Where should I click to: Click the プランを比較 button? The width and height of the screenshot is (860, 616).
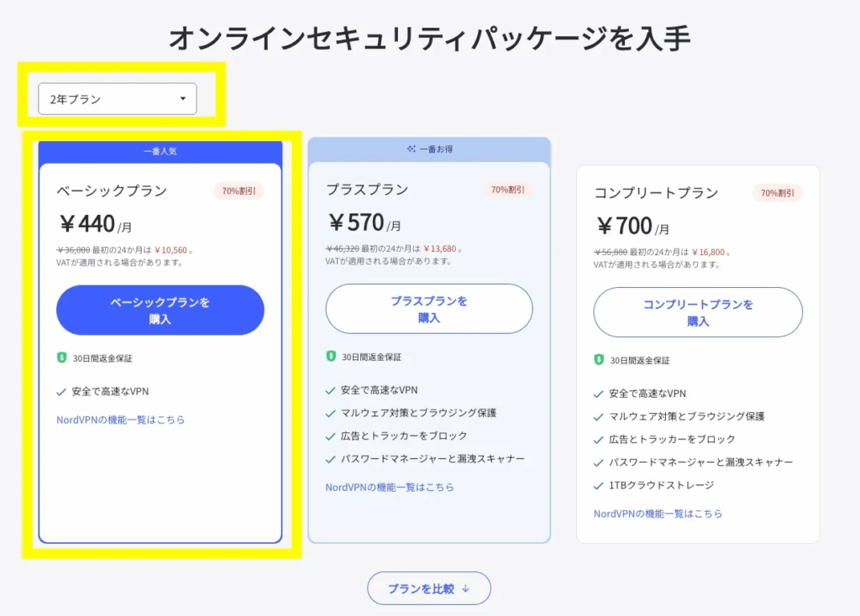click(x=429, y=588)
